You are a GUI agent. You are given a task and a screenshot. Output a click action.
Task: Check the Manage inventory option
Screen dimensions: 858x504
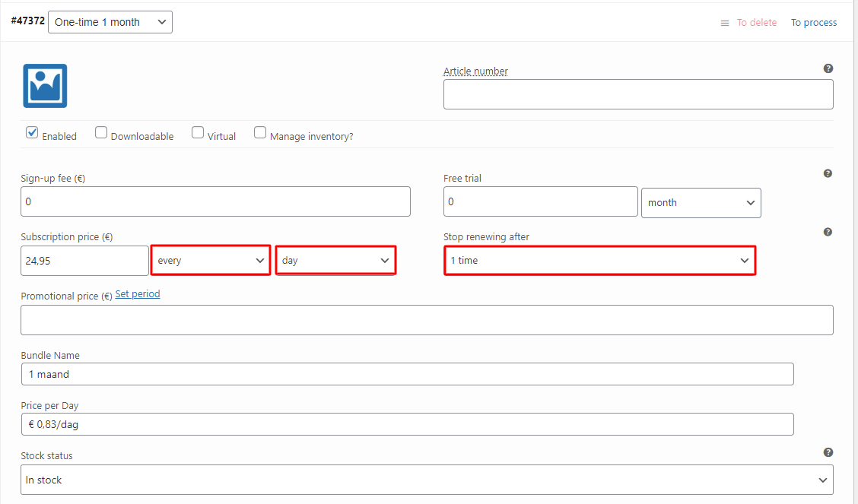pyautogui.click(x=260, y=132)
